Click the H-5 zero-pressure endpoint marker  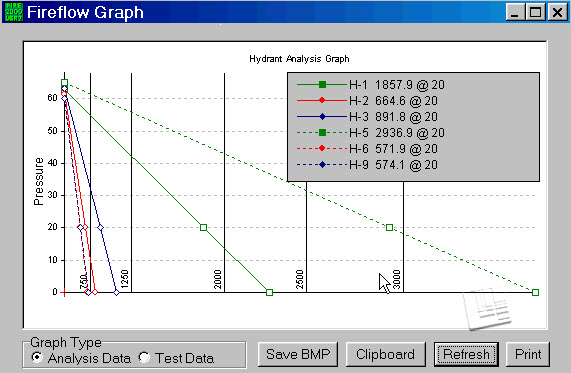[x=535, y=292]
